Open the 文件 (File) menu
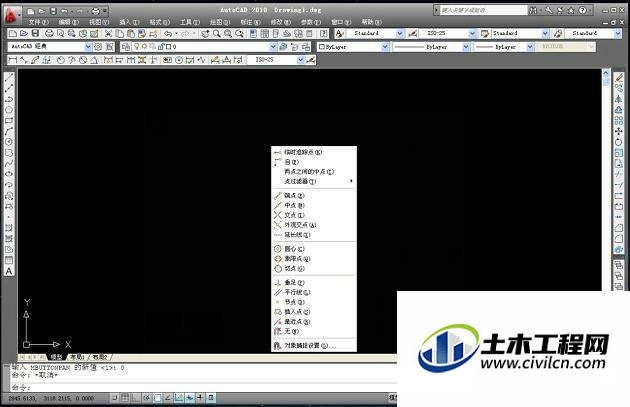The image size is (630, 407). pos(39,22)
